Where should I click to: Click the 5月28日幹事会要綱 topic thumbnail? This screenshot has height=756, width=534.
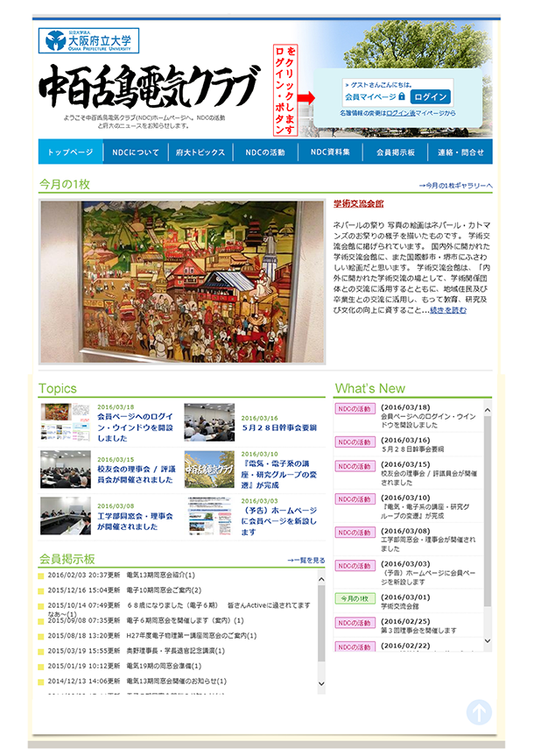(x=209, y=421)
